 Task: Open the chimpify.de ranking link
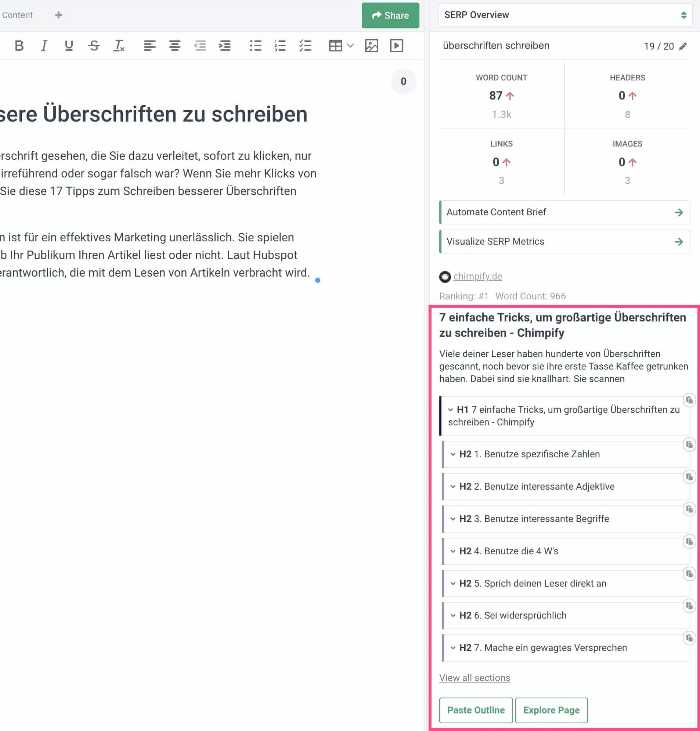pyautogui.click(x=478, y=277)
